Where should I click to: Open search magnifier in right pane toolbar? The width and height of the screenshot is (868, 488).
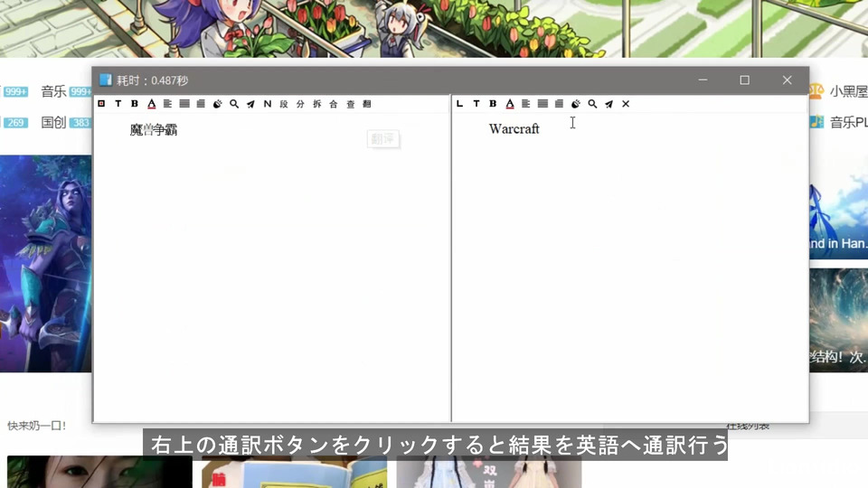592,103
